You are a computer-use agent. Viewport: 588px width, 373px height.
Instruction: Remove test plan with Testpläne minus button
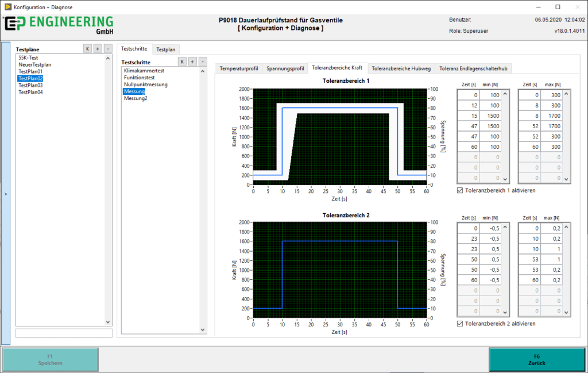[107, 49]
